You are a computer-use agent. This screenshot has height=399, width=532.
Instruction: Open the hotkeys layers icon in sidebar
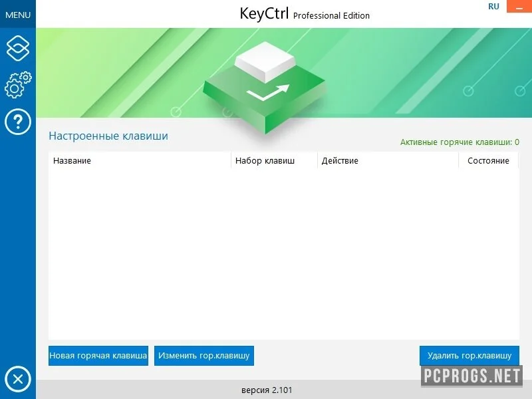tap(18, 48)
